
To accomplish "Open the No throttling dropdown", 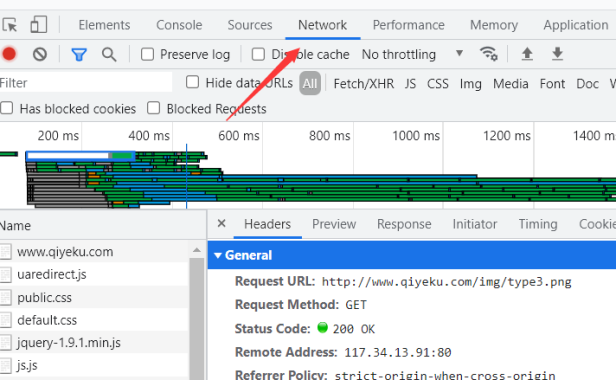I will [412, 54].
